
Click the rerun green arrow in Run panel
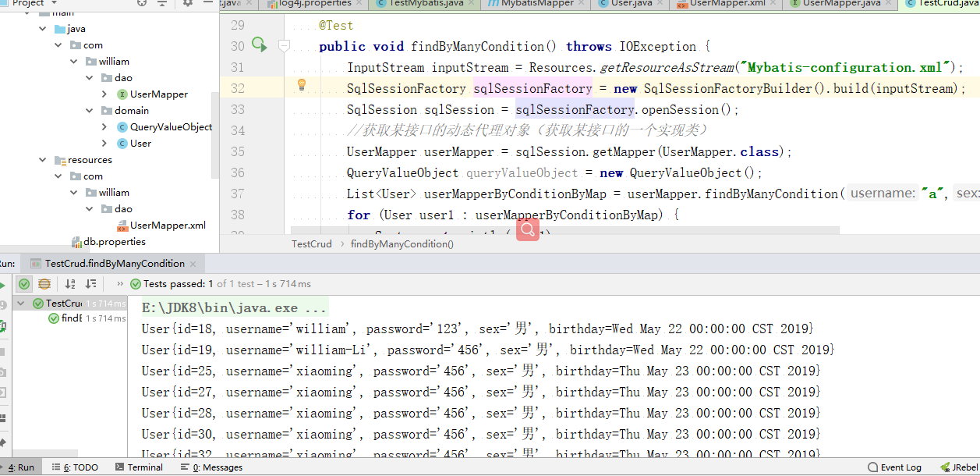pyautogui.click(x=3, y=285)
